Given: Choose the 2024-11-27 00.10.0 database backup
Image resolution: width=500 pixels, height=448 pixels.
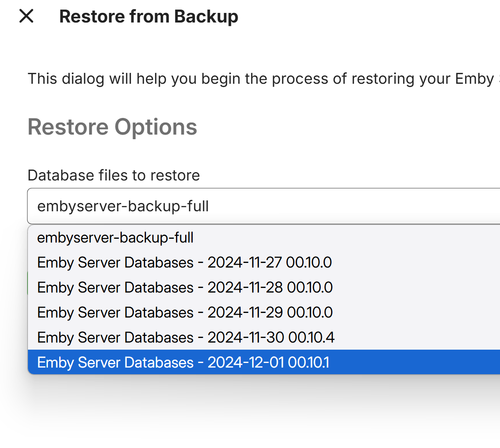Looking at the screenshot, I should coord(184,263).
